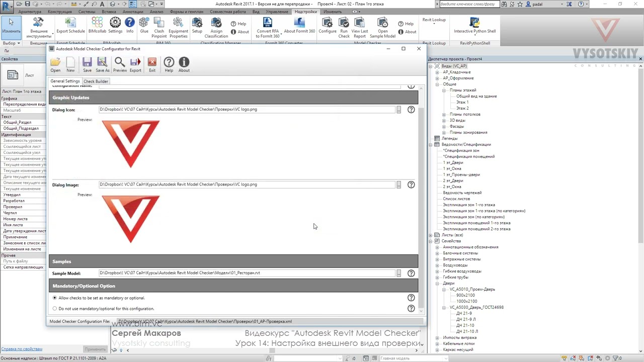The width and height of the screenshot is (644, 362).
Task: Open External Tools (Внешние инструменты) in ribbon
Action: coord(39,28)
